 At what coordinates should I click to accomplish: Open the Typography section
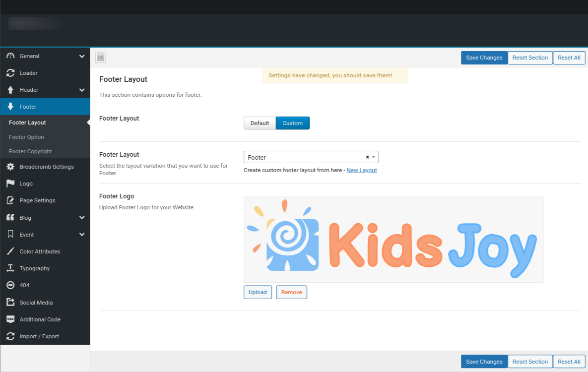point(45,268)
